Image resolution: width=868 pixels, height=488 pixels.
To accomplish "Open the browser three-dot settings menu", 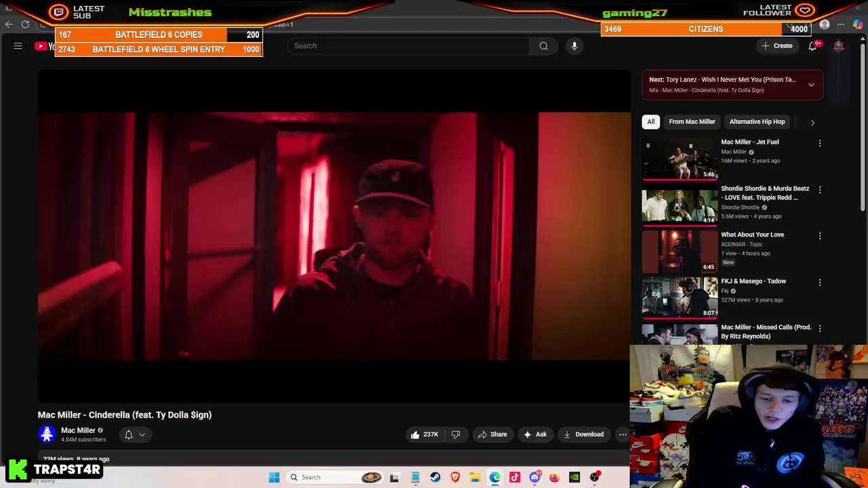I will (x=841, y=24).
